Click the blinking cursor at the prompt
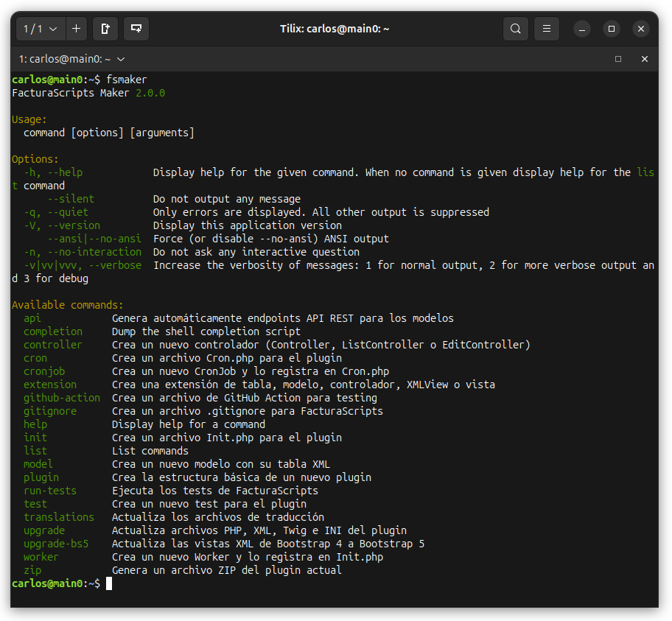The height and width of the screenshot is (621, 672). 109,583
